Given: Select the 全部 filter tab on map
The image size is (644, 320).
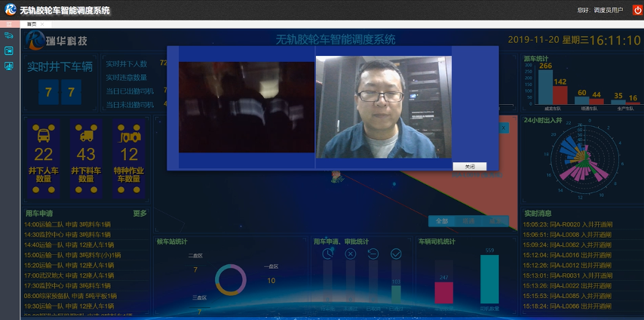Looking at the screenshot, I should (x=441, y=221).
